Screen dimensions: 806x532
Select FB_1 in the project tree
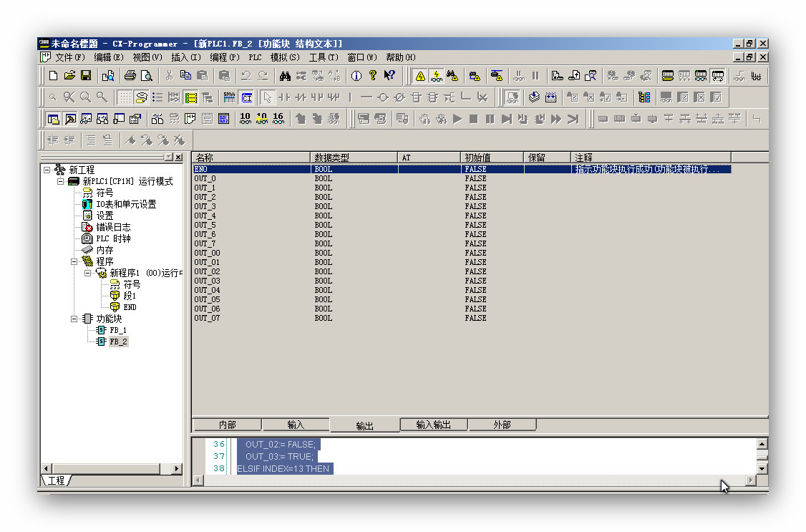118,330
